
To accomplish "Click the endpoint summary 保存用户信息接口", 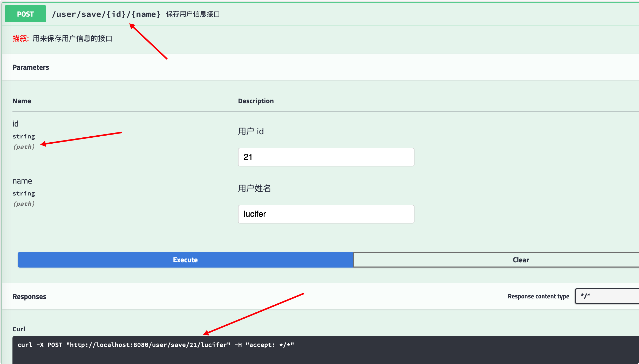I will click(193, 14).
